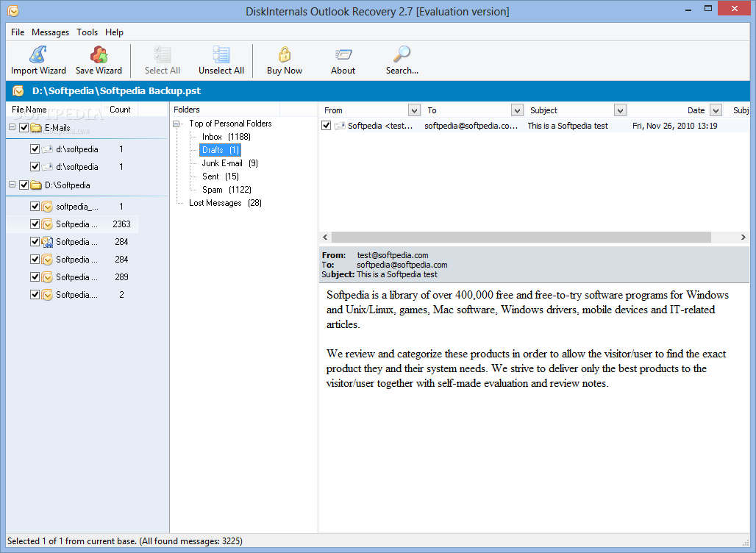
Task: Select the Inbox (1188) folder
Action: pyautogui.click(x=226, y=137)
